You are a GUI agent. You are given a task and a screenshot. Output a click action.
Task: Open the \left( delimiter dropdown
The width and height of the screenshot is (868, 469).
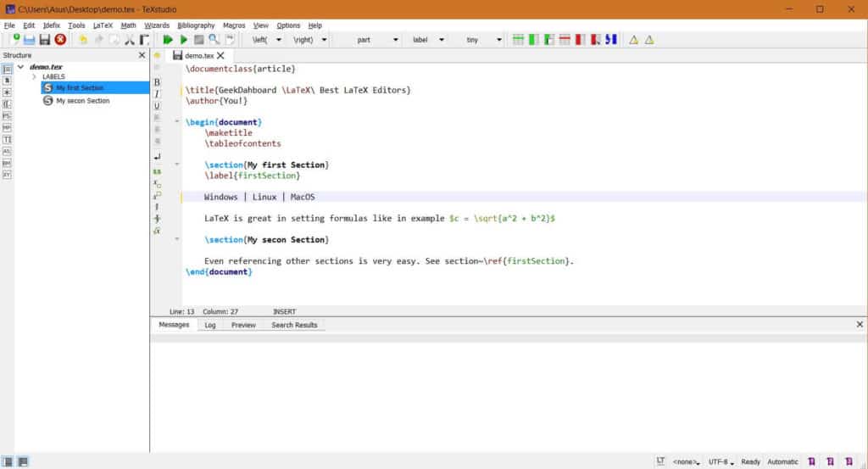click(279, 40)
